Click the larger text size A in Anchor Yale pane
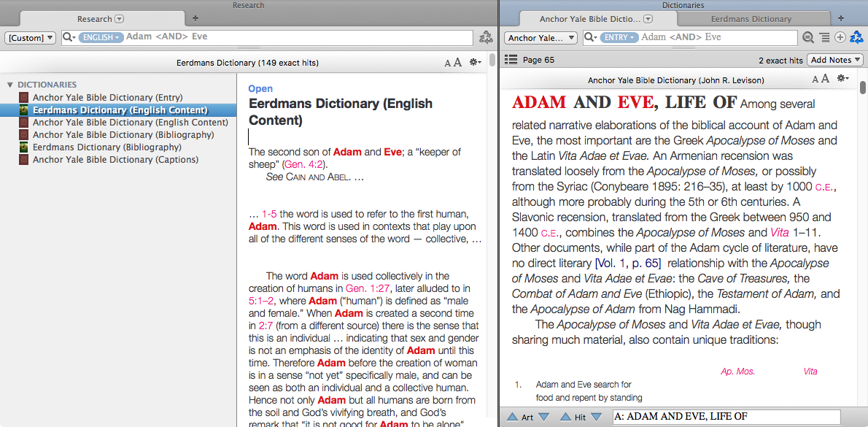This screenshot has height=427, width=868. click(x=826, y=80)
